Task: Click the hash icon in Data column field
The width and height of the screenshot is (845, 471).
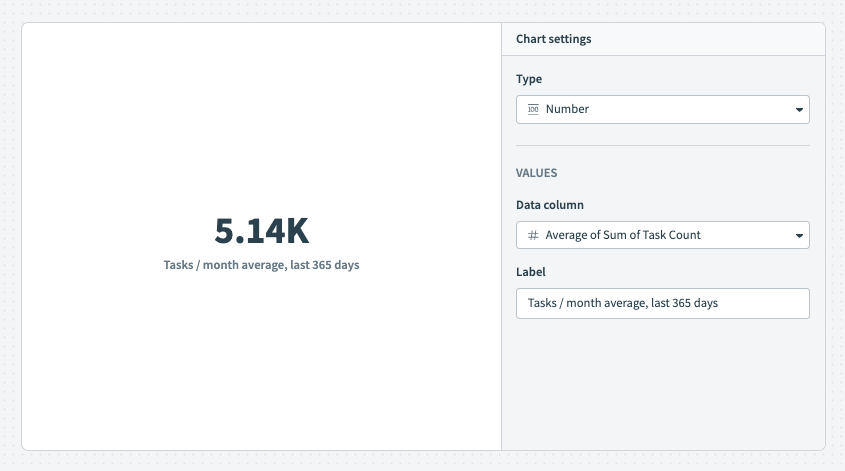Action: (533, 235)
